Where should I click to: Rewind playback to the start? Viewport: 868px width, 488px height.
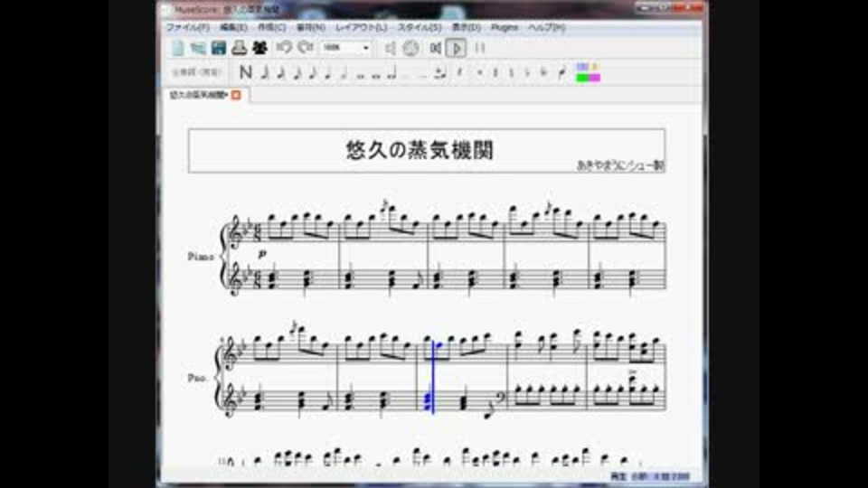[436, 48]
